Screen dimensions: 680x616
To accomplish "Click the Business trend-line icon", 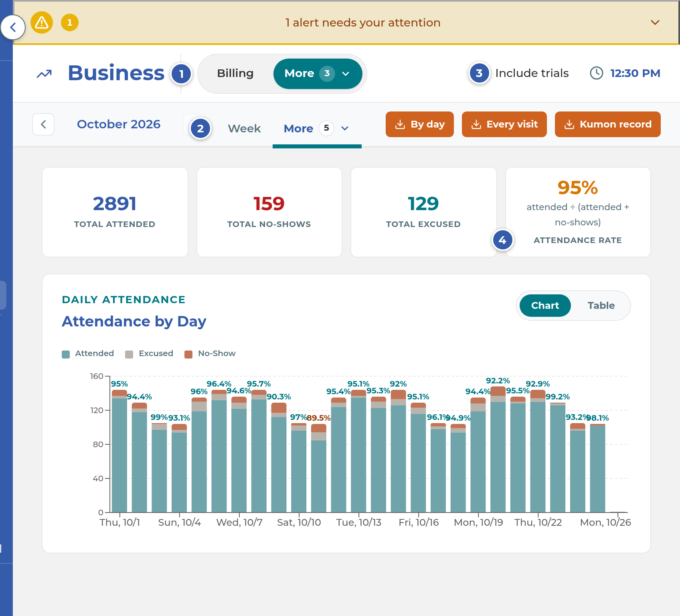I will click(45, 73).
